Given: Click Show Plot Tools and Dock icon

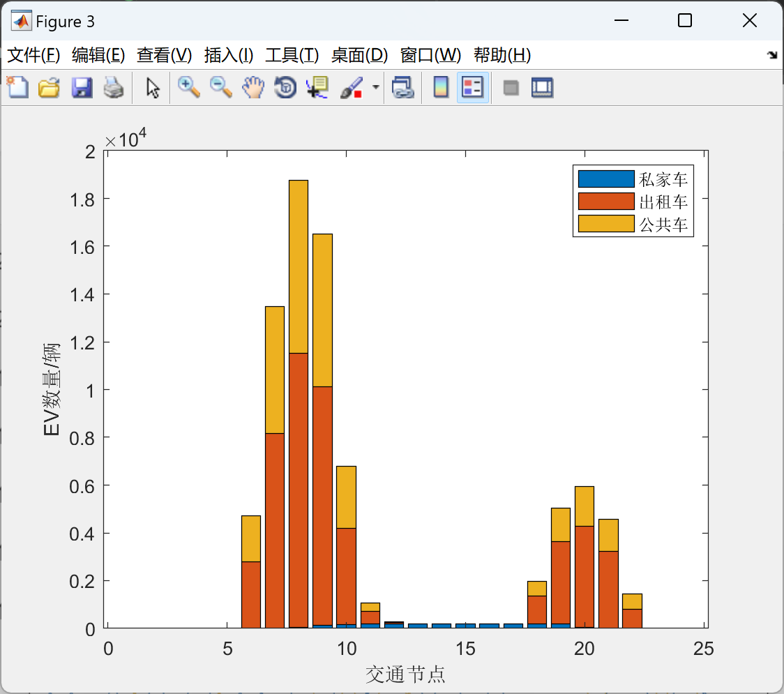Looking at the screenshot, I should pos(542,87).
